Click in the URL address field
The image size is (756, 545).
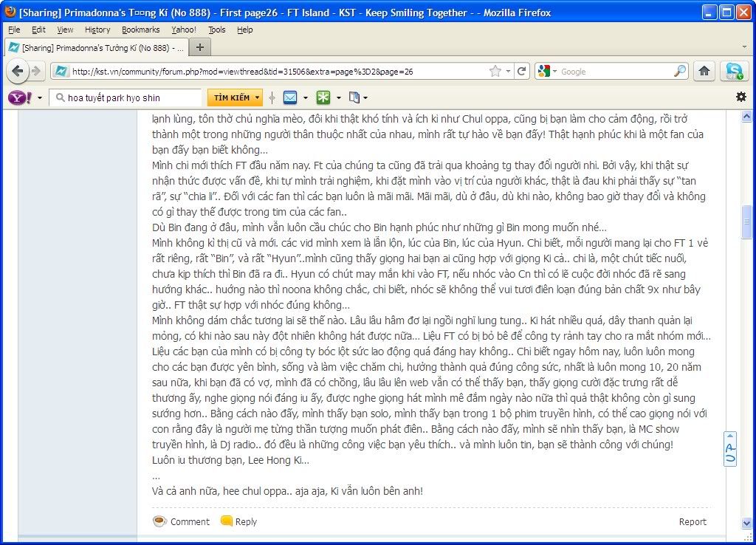(278, 72)
